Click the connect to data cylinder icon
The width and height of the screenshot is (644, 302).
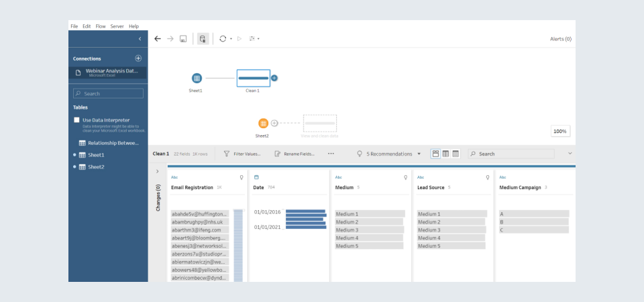pos(203,39)
